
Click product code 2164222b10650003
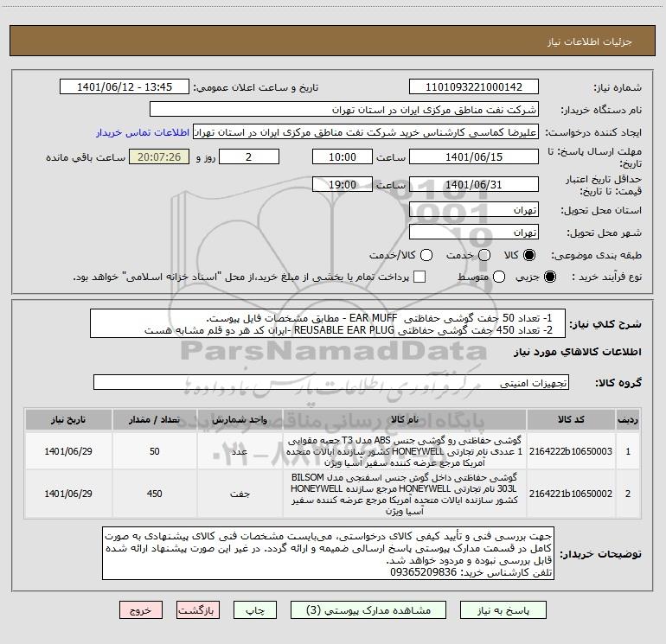pyautogui.click(x=571, y=451)
